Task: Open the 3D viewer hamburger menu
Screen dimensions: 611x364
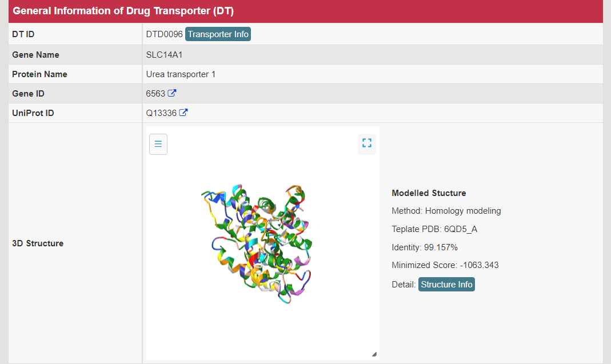Action: (158, 144)
